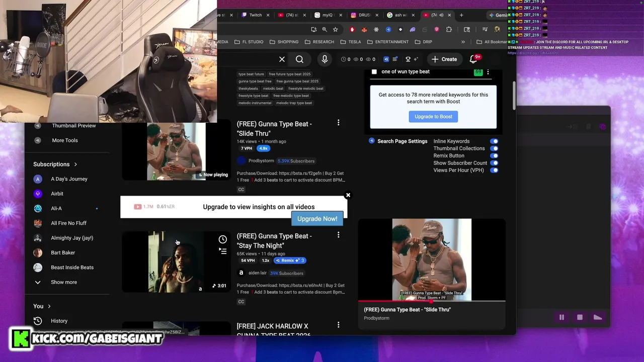Click the CC badge under Slide Thru video

(x=241, y=190)
